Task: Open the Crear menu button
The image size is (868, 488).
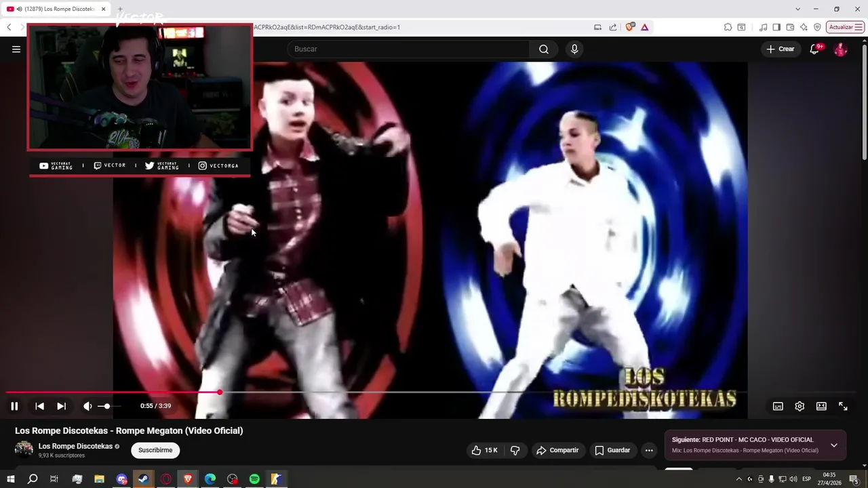Action: tap(780, 49)
